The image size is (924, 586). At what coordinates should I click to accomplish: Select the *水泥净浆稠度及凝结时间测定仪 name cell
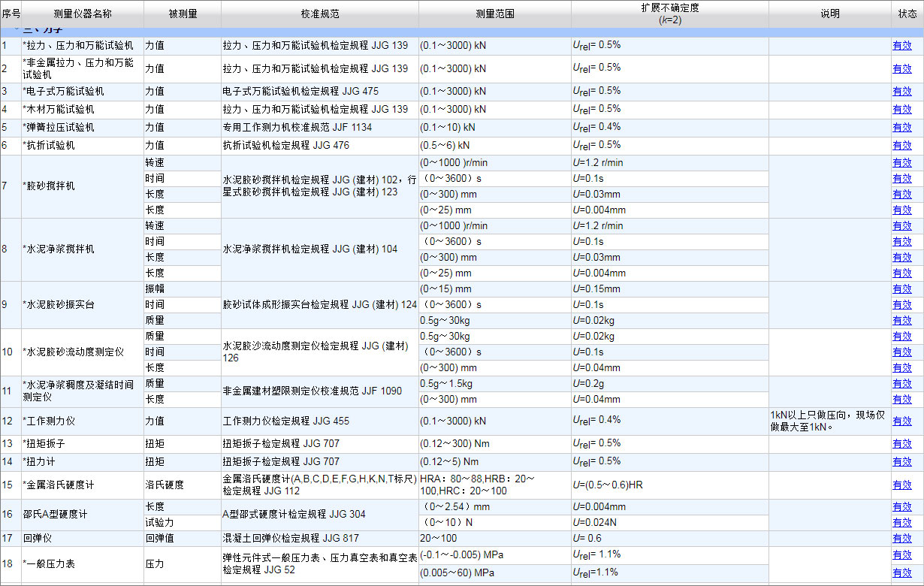click(83, 391)
